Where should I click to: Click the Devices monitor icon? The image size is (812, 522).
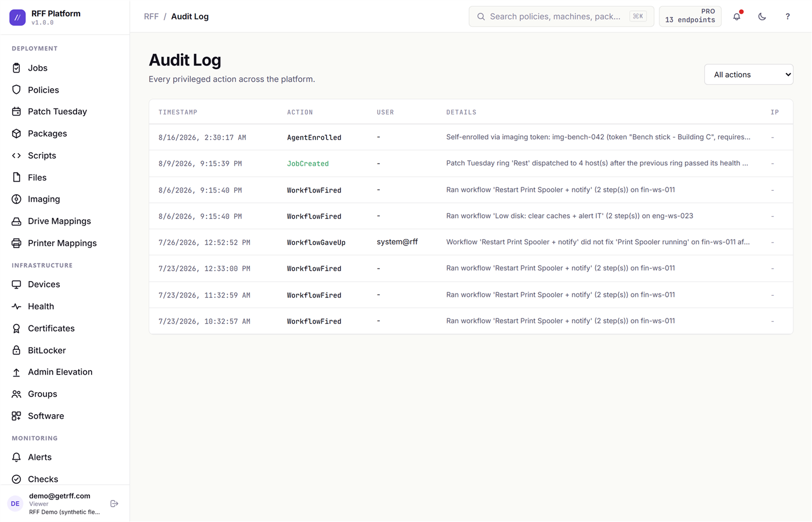point(16,284)
